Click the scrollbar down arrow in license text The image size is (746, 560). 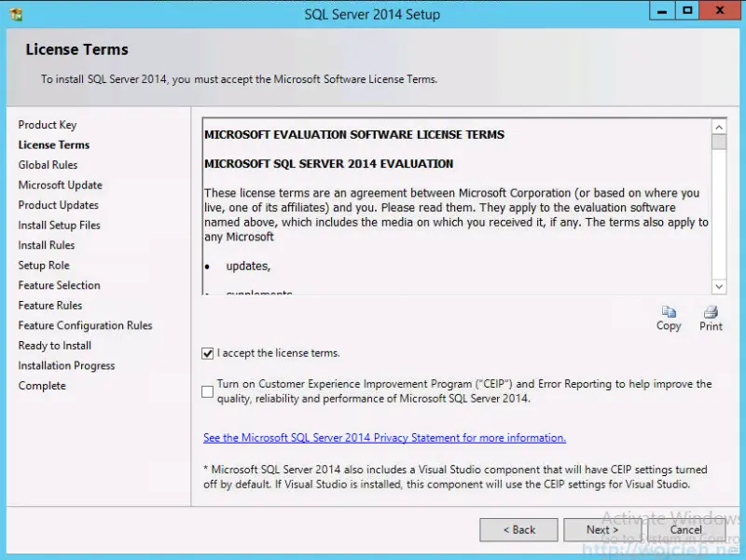click(719, 287)
